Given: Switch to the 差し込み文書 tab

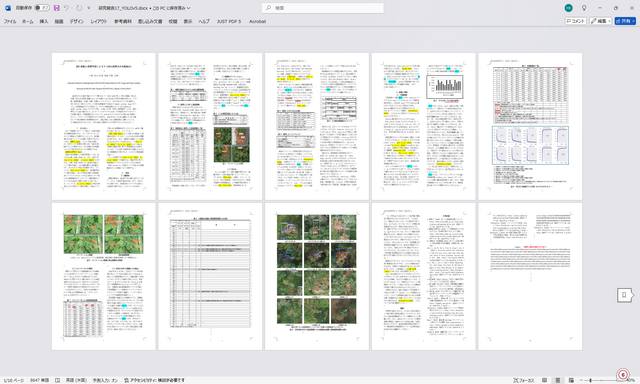Looking at the screenshot, I should (x=150, y=21).
